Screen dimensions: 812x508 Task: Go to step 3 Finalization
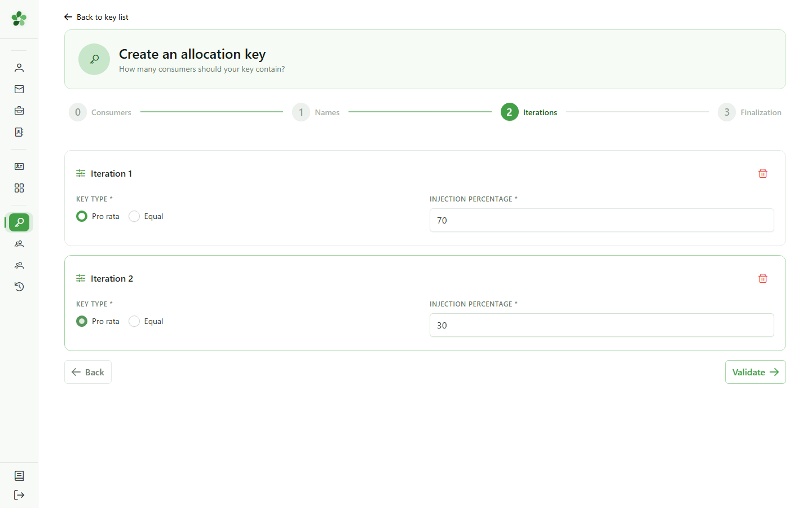click(x=749, y=112)
